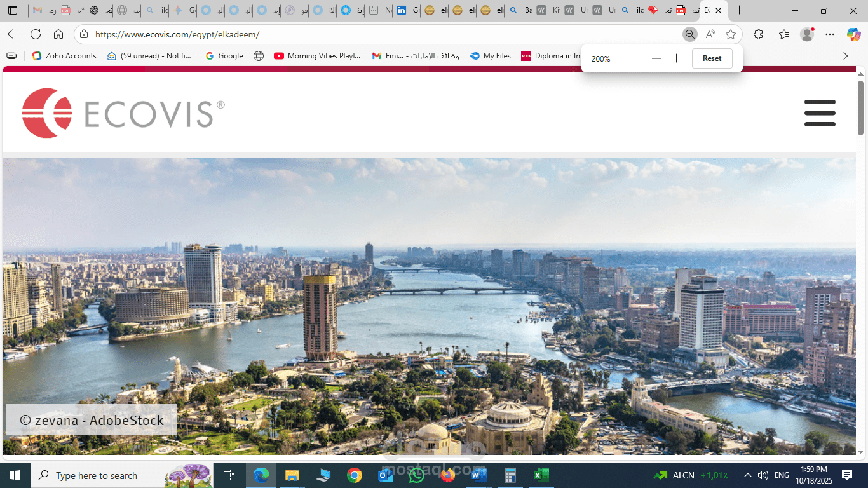868x488 pixels.
Task: Open Settings and more ellipsis menu
Action: 830,34
